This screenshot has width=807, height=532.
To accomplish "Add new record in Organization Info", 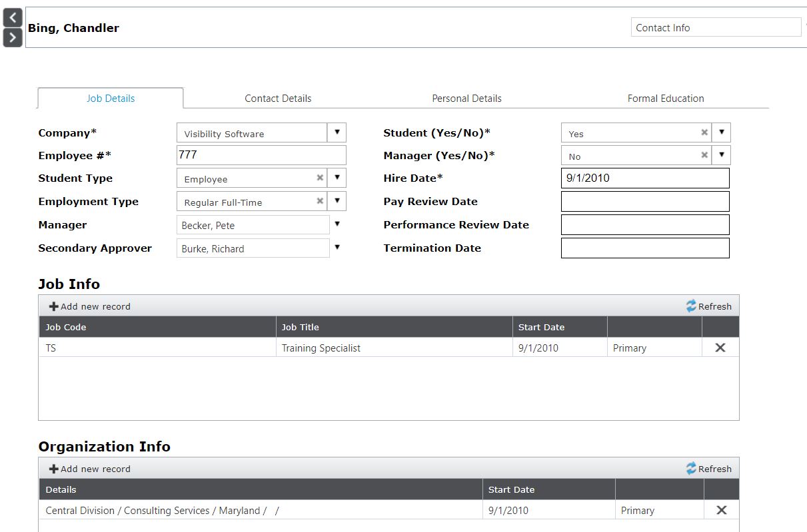I will [89, 469].
